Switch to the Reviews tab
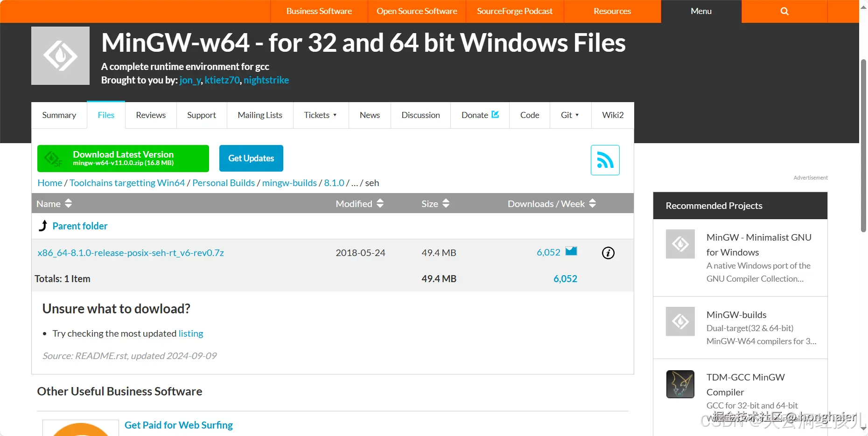 (x=151, y=115)
